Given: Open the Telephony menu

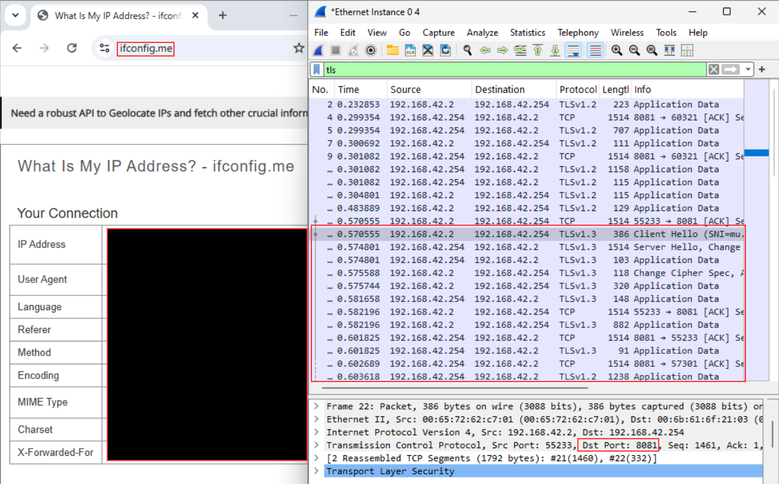Looking at the screenshot, I should click(x=578, y=32).
